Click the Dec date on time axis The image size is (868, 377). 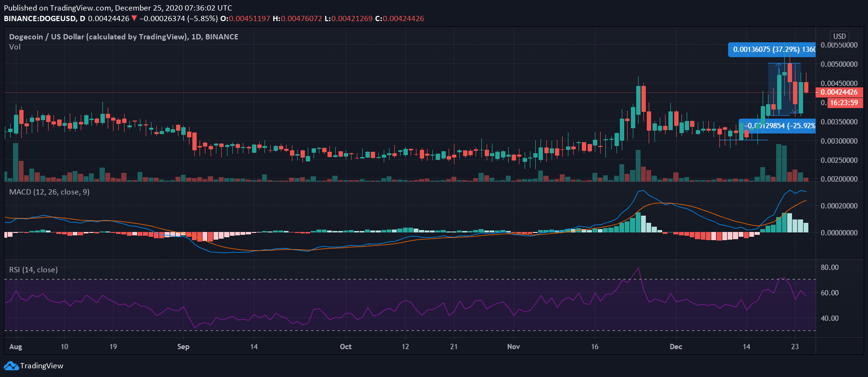point(676,346)
